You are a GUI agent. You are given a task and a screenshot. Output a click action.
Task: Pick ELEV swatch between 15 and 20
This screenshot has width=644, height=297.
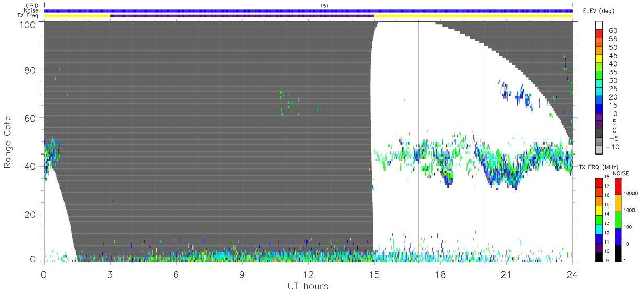599,101
